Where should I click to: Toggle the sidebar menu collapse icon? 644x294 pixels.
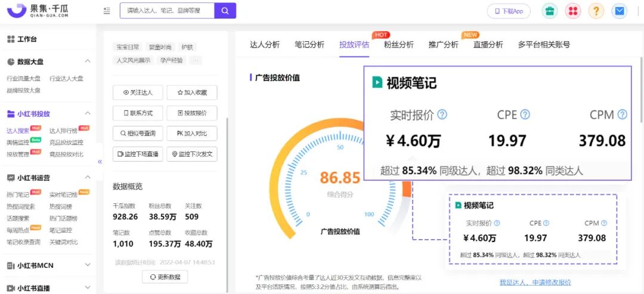click(x=107, y=11)
